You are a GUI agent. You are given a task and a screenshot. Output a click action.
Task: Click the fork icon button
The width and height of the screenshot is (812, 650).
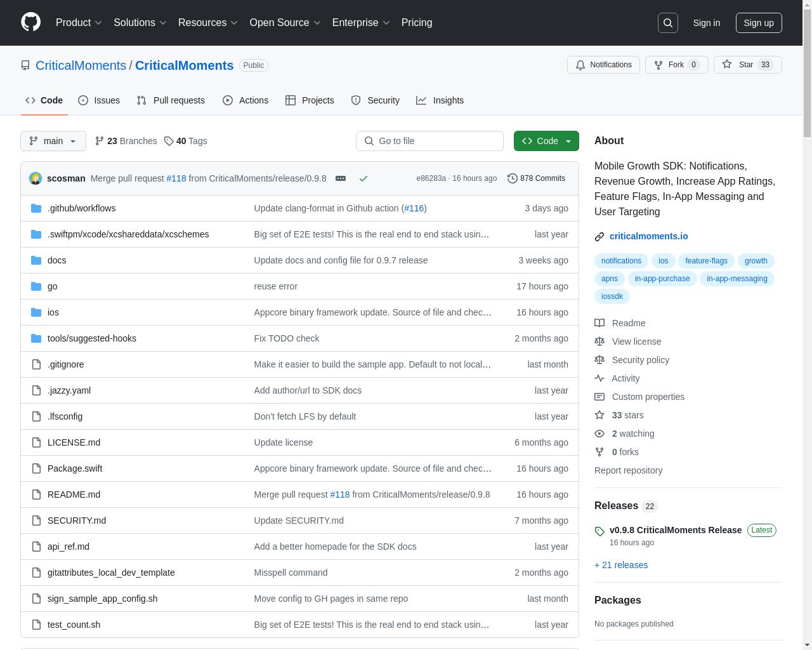[658, 65]
